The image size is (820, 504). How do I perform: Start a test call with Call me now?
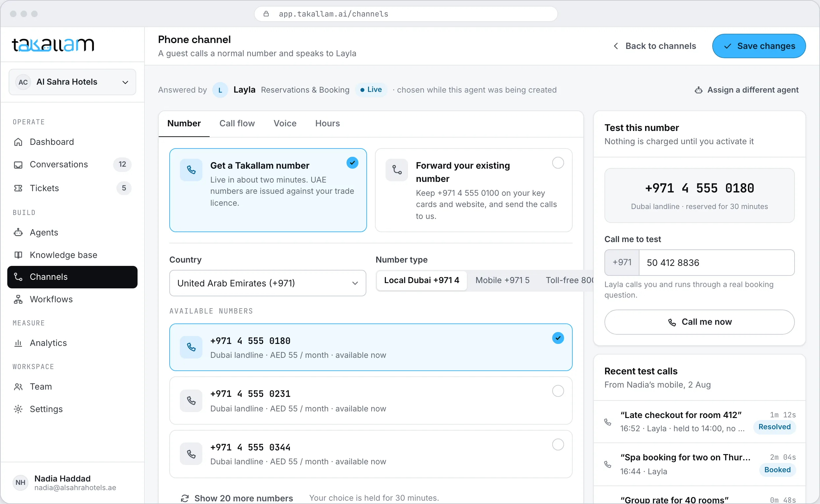pos(699,322)
